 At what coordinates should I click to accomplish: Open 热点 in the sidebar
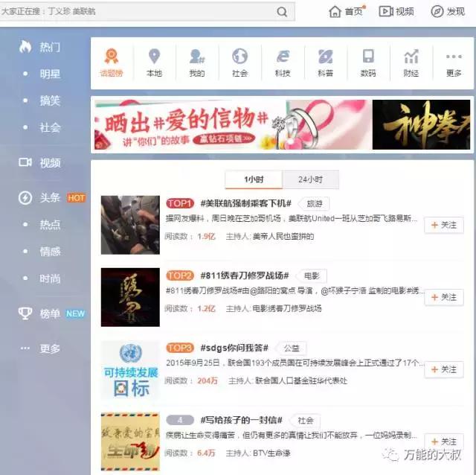[50, 225]
